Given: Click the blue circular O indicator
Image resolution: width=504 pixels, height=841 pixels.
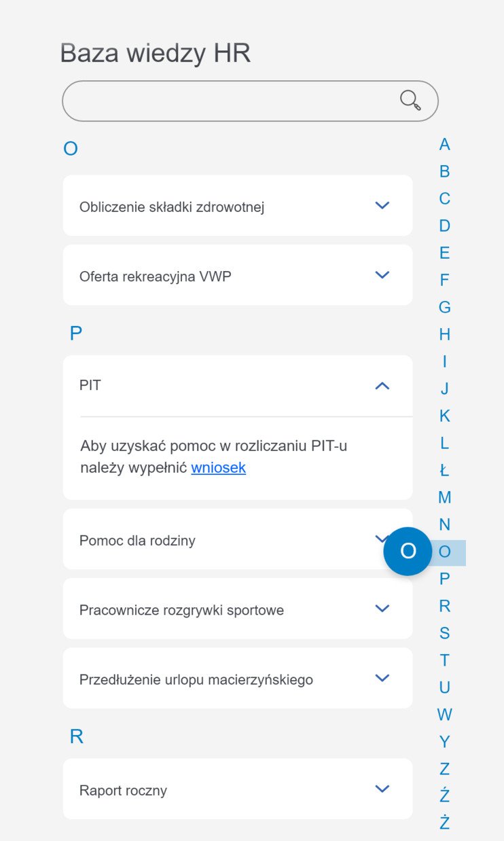Looking at the screenshot, I should coord(408,551).
